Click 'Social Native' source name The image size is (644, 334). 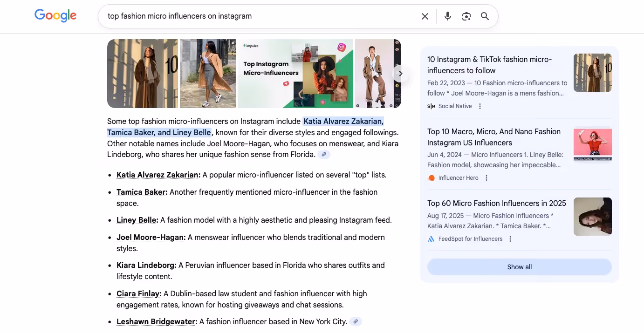[x=455, y=106]
